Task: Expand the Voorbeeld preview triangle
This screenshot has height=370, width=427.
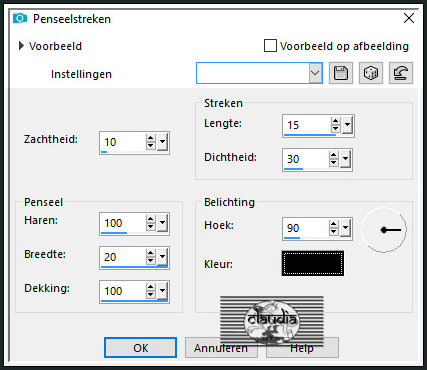Action: point(22,46)
